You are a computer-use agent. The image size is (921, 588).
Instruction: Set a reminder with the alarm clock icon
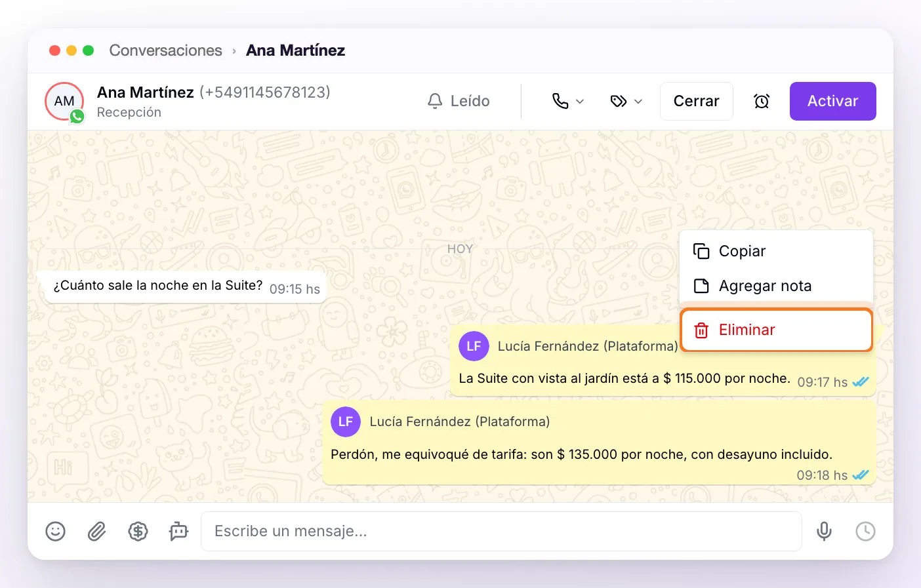pyautogui.click(x=762, y=101)
